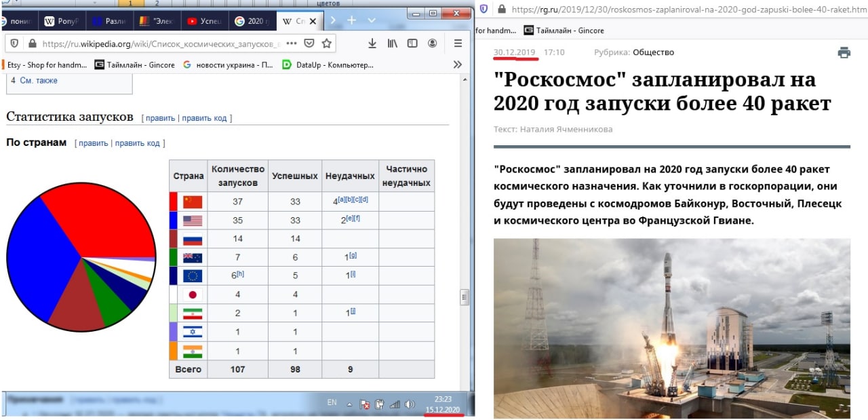Click 'править' next to По странам

click(x=94, y=143)
